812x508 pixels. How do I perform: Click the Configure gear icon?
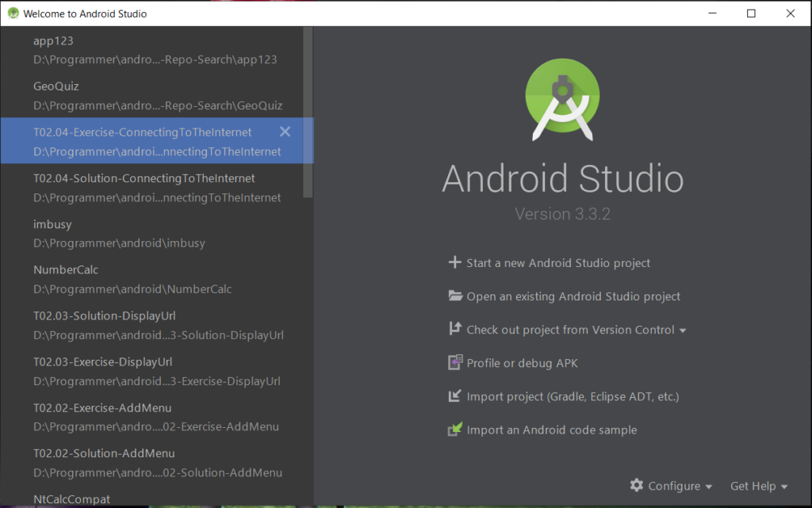click(637, 485)
